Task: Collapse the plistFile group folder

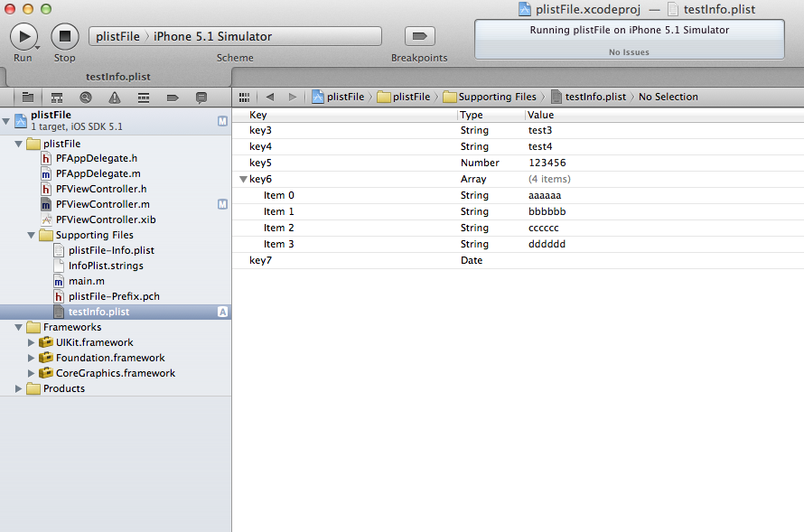Action: 18,144
